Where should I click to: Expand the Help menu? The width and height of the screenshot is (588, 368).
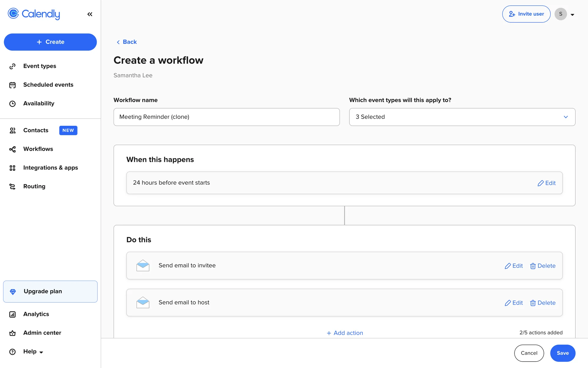(33, 352)
